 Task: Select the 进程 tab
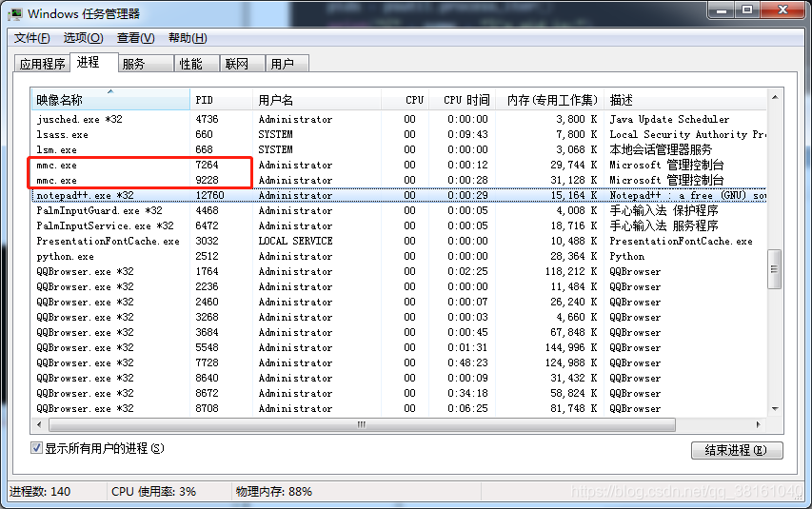click(x=93, y=62)
